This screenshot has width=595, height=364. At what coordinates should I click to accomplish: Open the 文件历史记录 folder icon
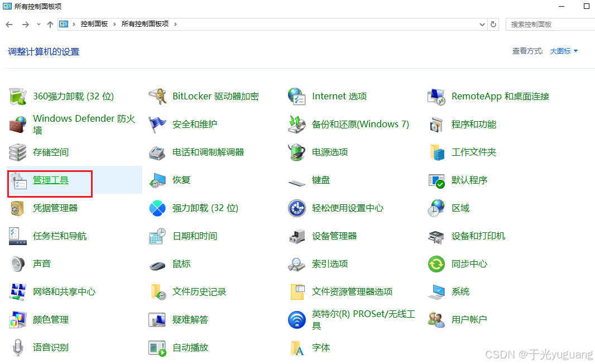(x=157, y=292)
